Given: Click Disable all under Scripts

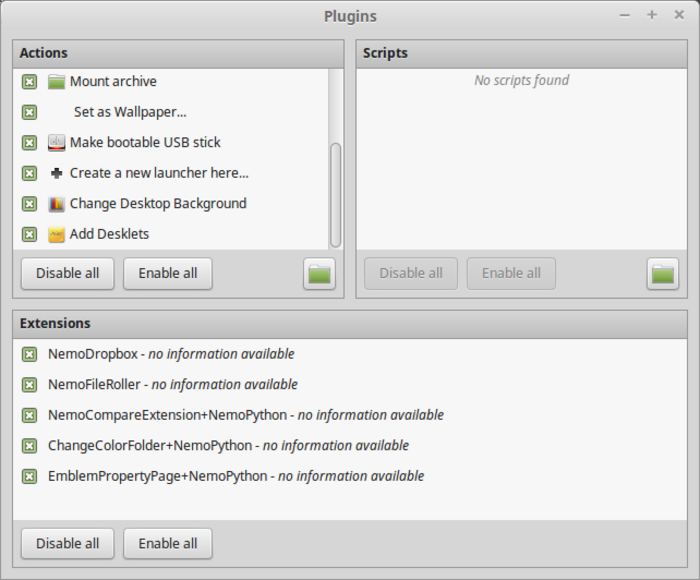Looking at the screenshot, I should (x=411, y=274).
